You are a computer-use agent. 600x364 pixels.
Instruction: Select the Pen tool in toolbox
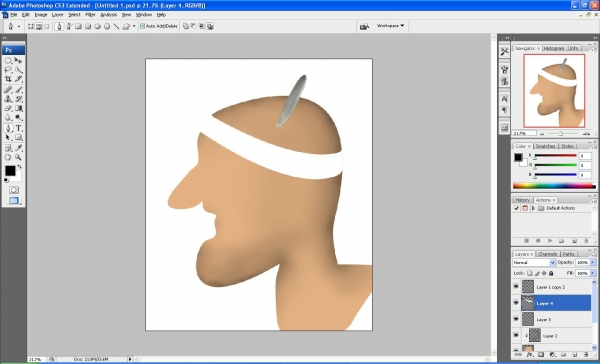coord(8,128)
